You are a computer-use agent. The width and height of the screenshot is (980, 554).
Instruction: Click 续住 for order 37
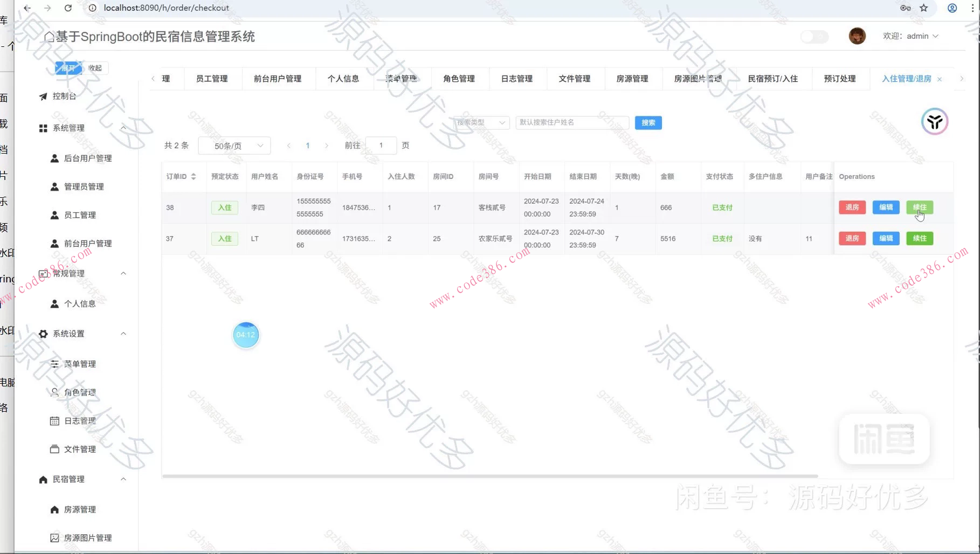coord(920,239)
